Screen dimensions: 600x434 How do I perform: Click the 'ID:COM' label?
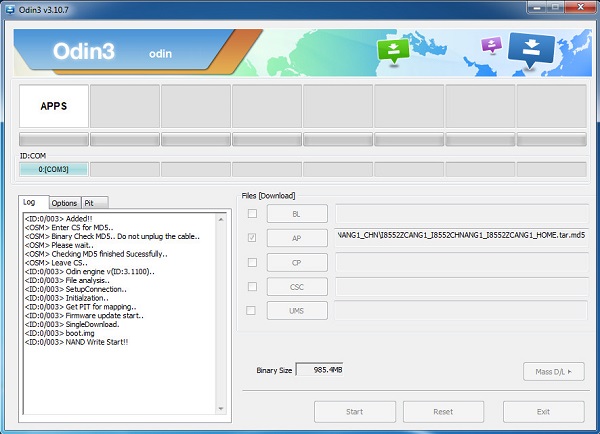click(33, 156)
